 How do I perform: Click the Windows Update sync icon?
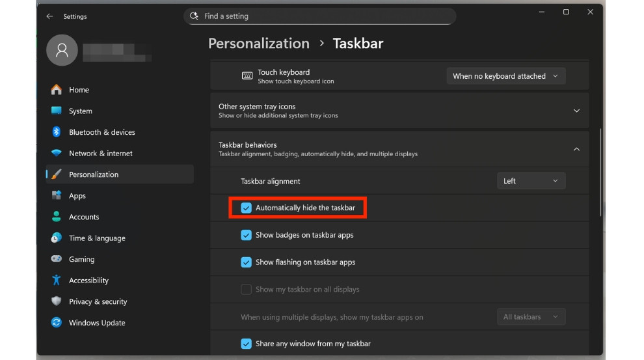click(57, 323)
